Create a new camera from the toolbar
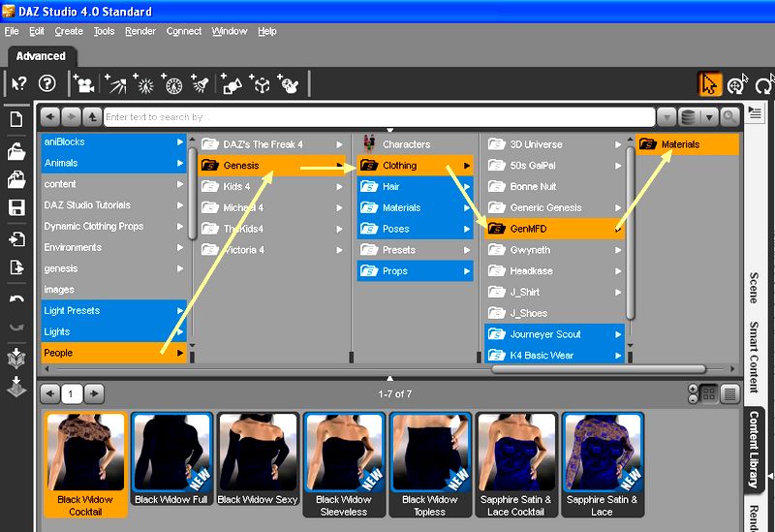 pos(84,84)
